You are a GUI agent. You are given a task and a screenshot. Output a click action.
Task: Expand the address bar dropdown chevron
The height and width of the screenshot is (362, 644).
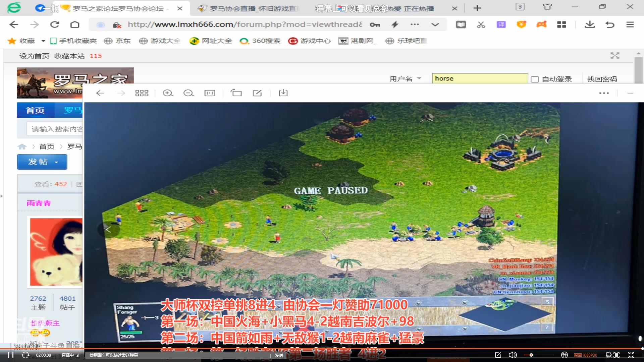coord(435,24)
